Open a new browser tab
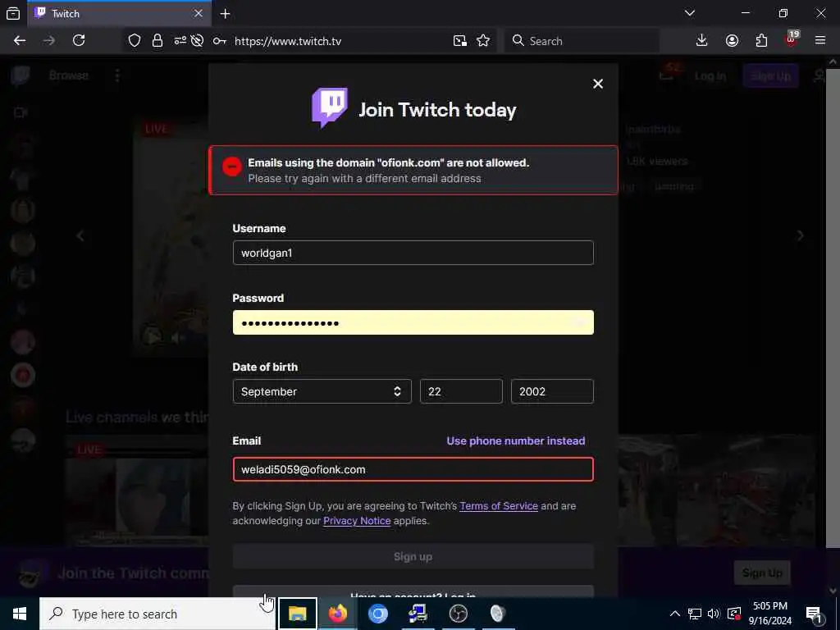This screenshot has width=840, height=630. click(225, 14)
